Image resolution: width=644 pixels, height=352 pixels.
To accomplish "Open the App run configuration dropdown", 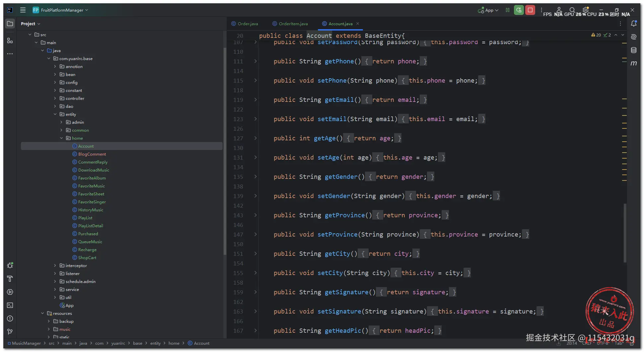I will 488,10.
